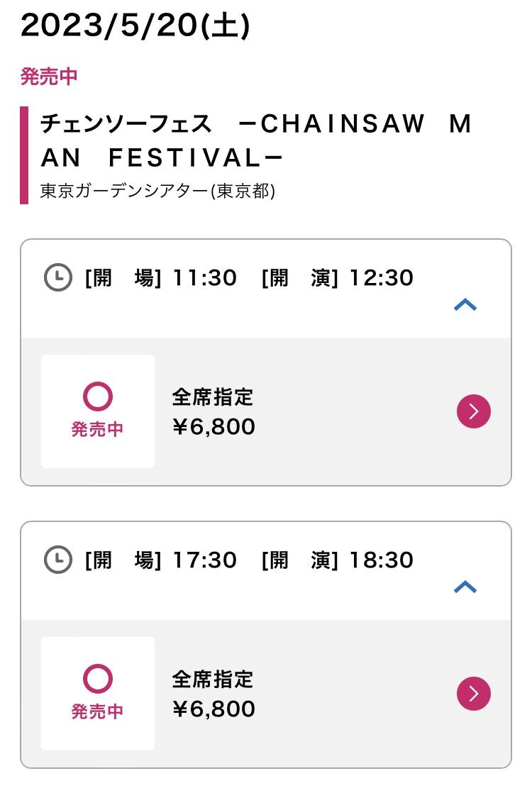The height and width of the screenshot is (788, 532).
Task: Tap the venue 東京ガーデンシアター(東京都) text
Action: [x=157, y=192]
